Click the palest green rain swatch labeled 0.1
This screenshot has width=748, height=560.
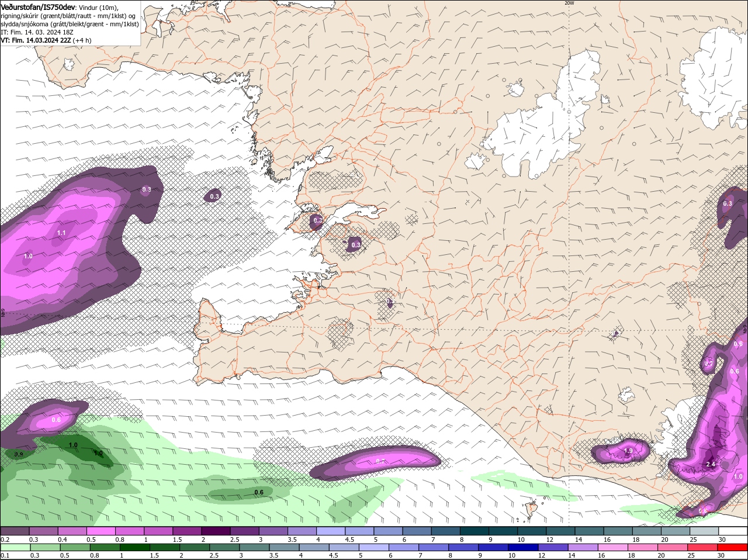(x=15, y=548)
